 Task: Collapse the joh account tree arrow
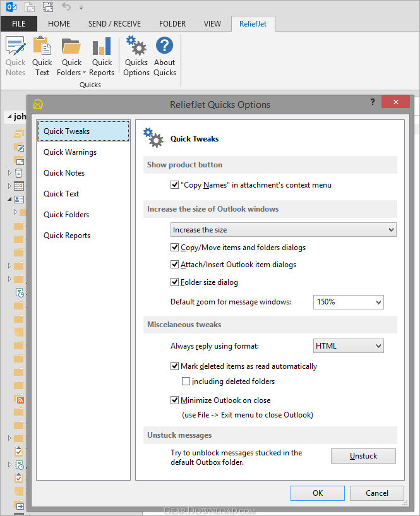pos(9,116)
